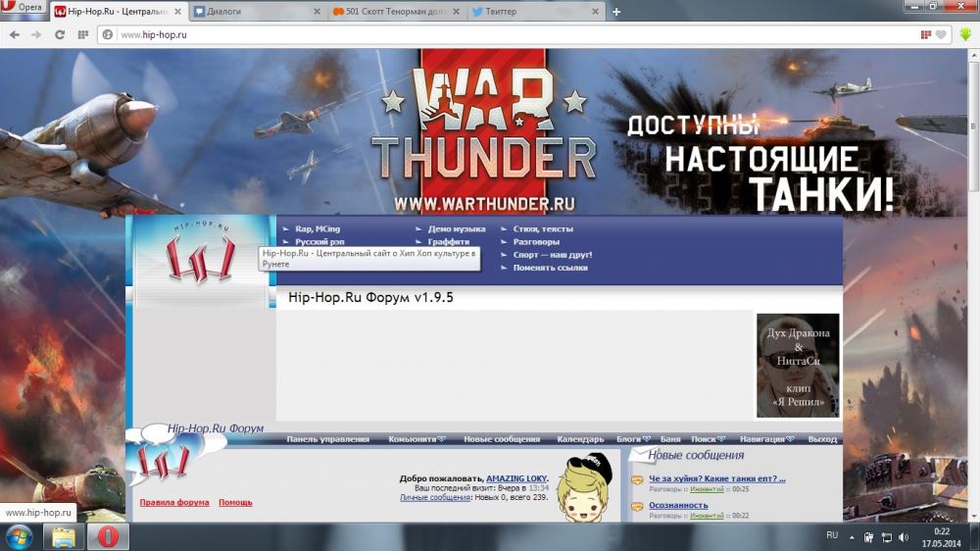The width and height of the screenshot is (980, 551).
Task: Open the Правила форума link
Action: 174,502
